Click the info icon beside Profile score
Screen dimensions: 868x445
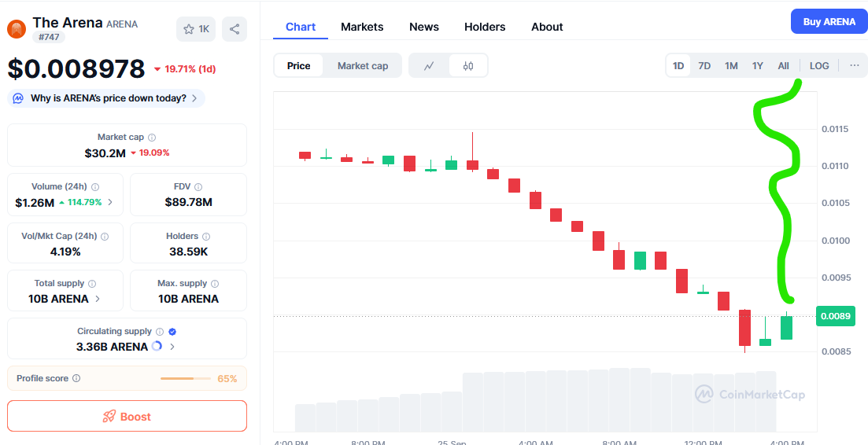[x=76, y=378]
